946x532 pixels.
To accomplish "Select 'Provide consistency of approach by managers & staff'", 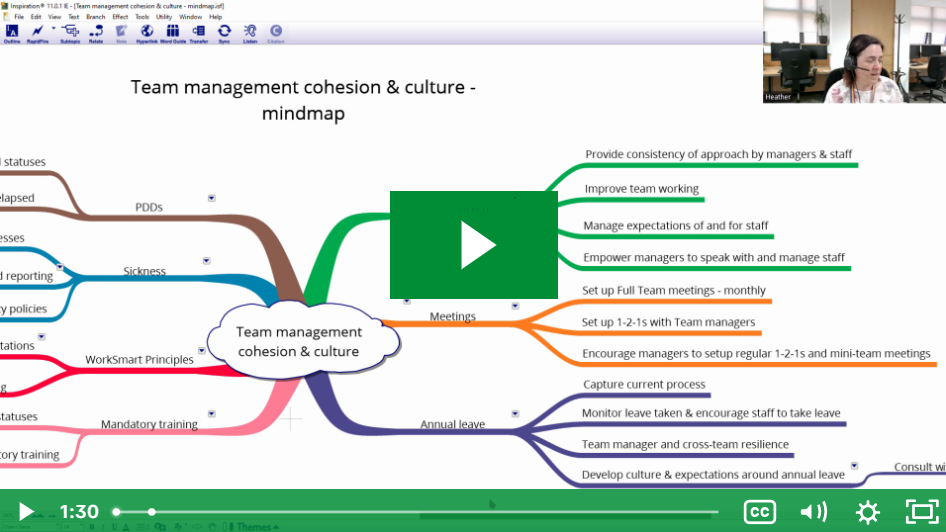I will pyautogui.click(x=719, y=154).
